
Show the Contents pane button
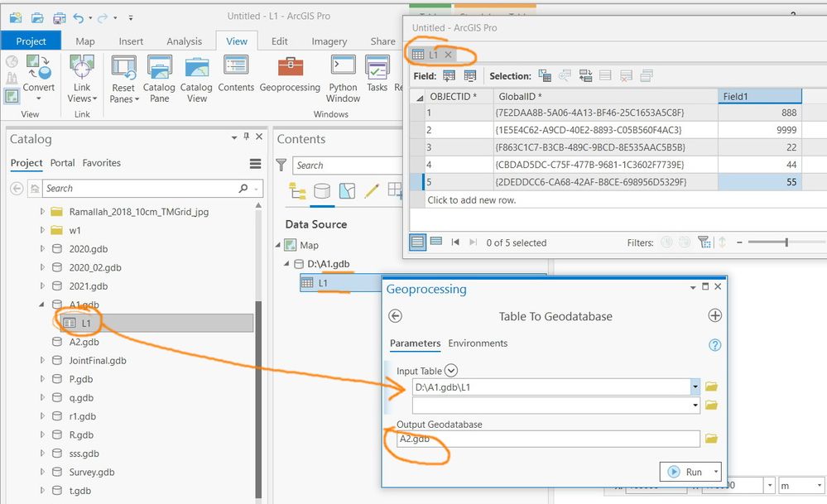coord(236,73)
